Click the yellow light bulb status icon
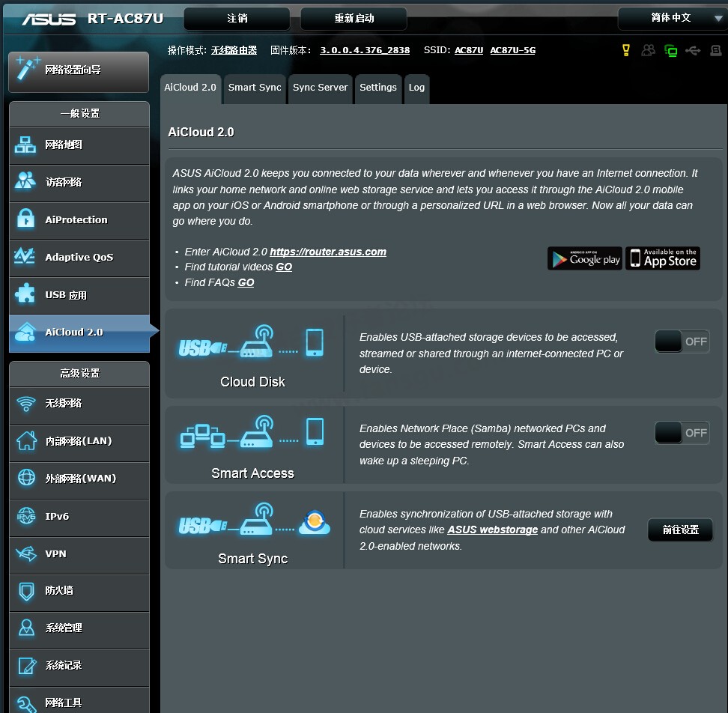Screen dimensions: 728x713 tap(626, 49)
